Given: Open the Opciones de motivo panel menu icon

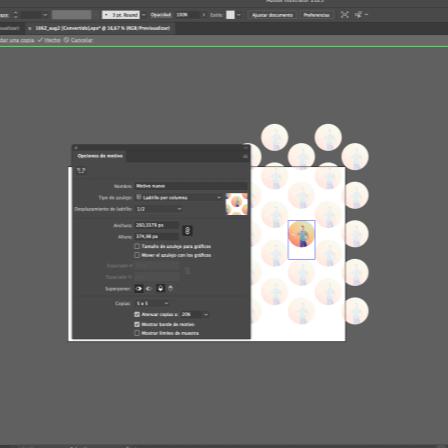Looking at the screenshot, I should 245,156.
